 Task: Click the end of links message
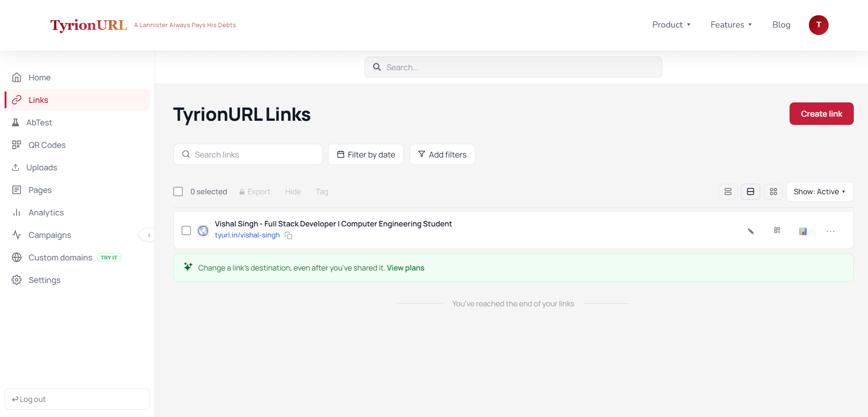(x=513, y=304)
